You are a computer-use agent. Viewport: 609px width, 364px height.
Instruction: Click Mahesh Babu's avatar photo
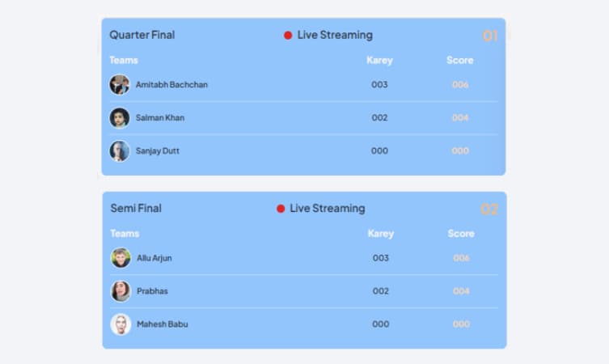(121, 324)
